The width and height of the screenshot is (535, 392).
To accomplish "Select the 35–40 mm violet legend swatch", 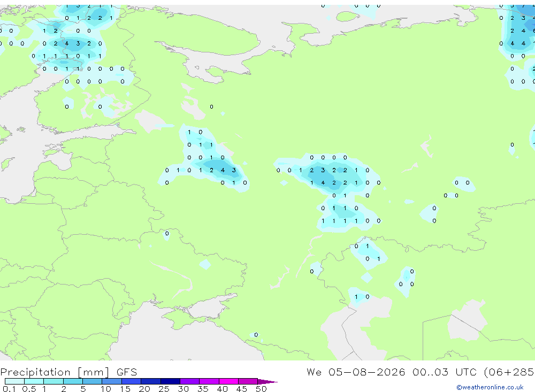I will click(x=209, y=381).
